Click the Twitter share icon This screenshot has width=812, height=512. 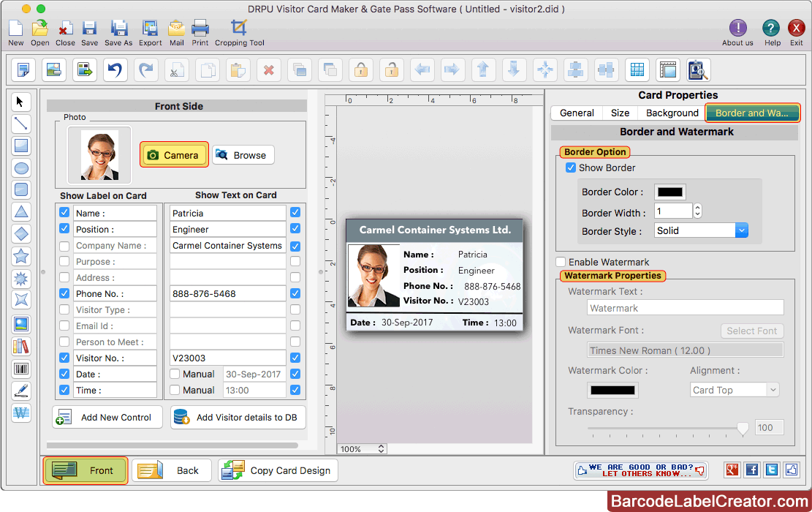tap(772, 470)
